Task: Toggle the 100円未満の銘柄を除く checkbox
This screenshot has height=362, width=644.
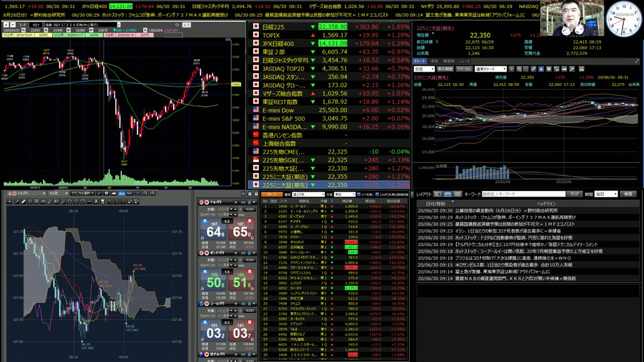Action: pos(377,194)
